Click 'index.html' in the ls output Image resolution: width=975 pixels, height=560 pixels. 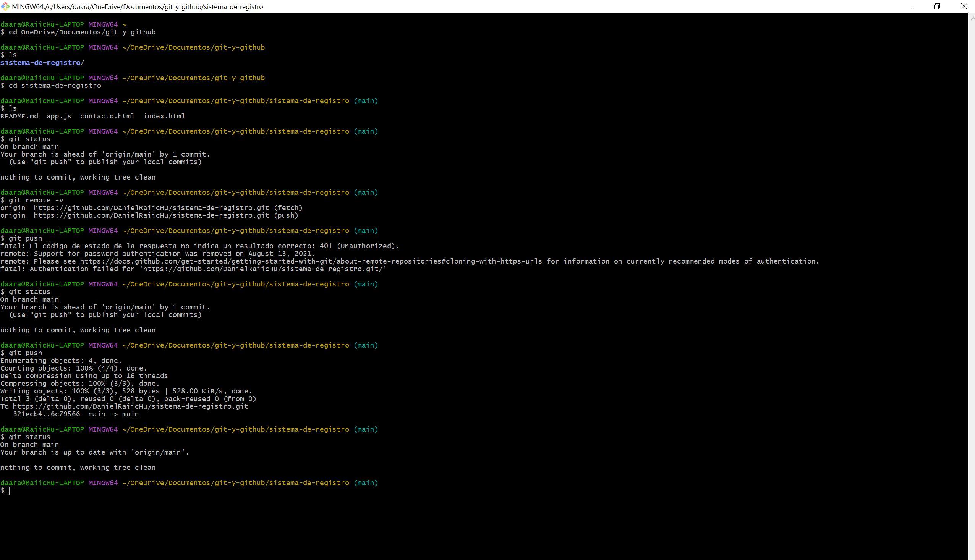click(164, 116)
